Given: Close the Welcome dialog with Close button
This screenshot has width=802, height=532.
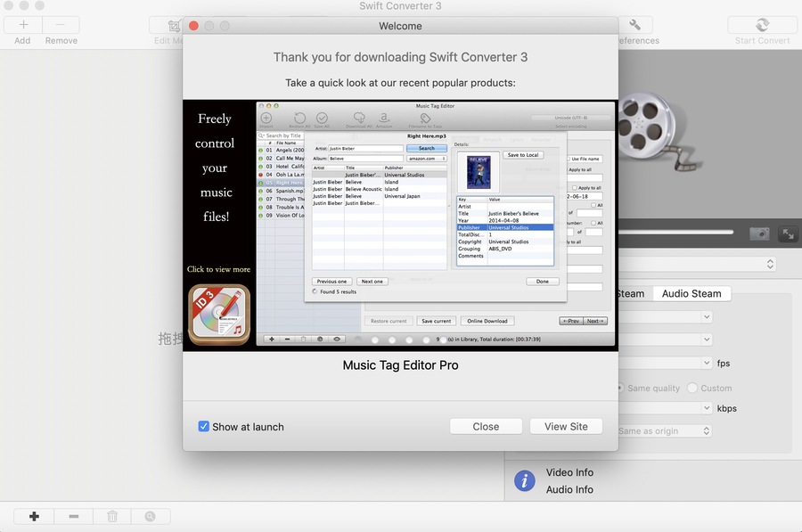Looking at the screenshot, I should coord(486,427).
